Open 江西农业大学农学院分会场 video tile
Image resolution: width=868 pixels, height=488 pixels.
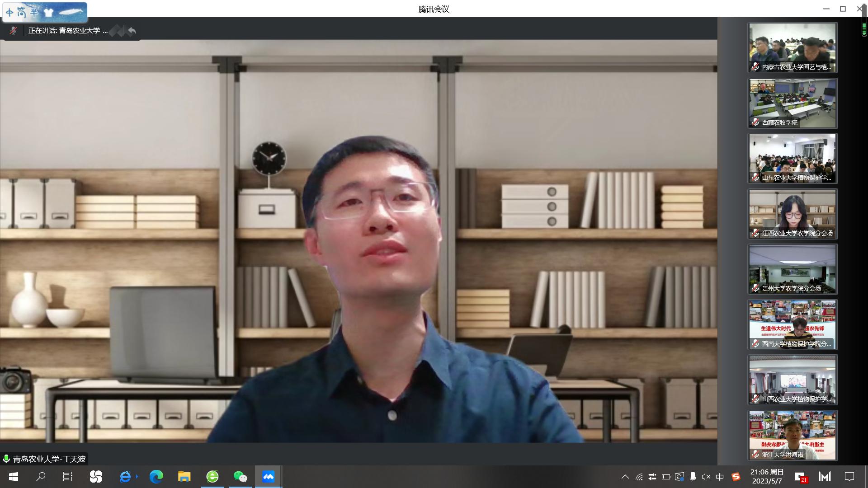[792, 214]
